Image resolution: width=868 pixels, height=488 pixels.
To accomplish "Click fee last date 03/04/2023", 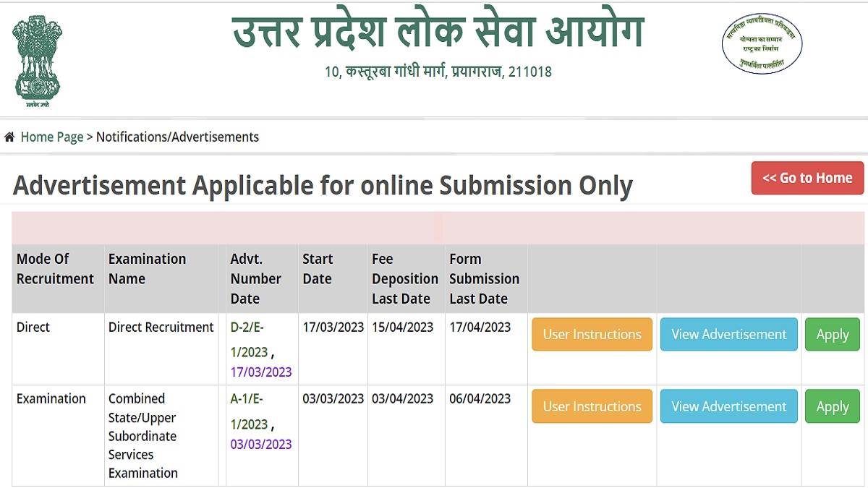I will (x=402, y=398).
